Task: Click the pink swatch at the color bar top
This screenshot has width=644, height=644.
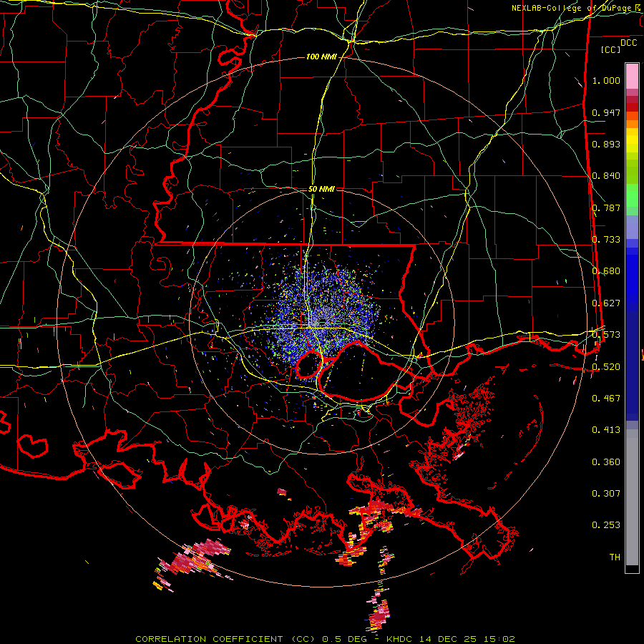Action: (632, 76)
